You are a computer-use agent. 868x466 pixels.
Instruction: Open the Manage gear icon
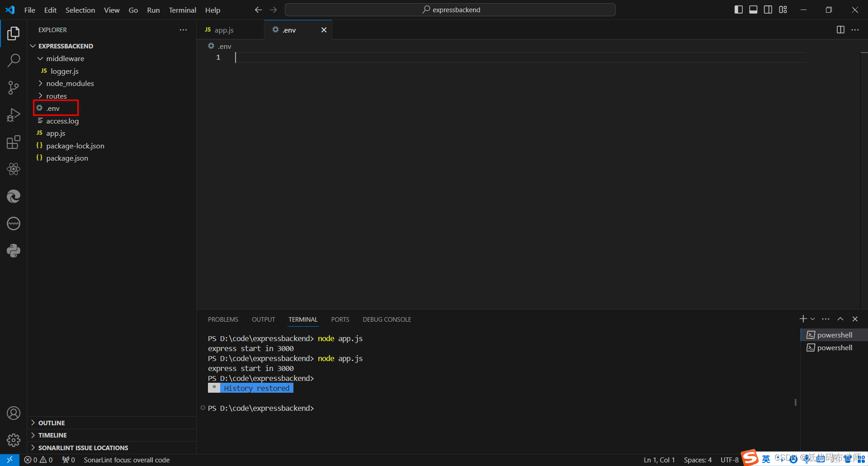tap(14, 440)
